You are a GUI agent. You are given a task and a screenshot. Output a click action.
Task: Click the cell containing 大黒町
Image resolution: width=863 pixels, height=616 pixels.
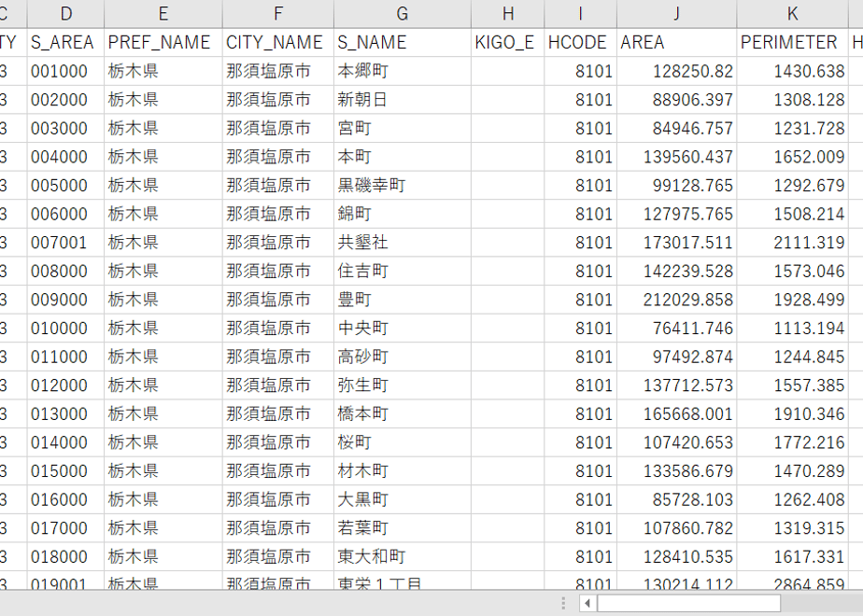[403, 500]
